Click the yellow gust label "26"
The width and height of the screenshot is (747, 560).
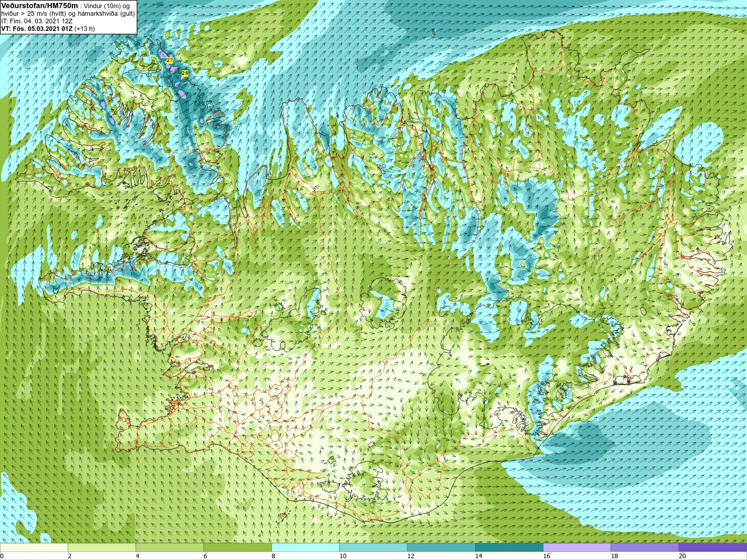(x=185, y=73)
